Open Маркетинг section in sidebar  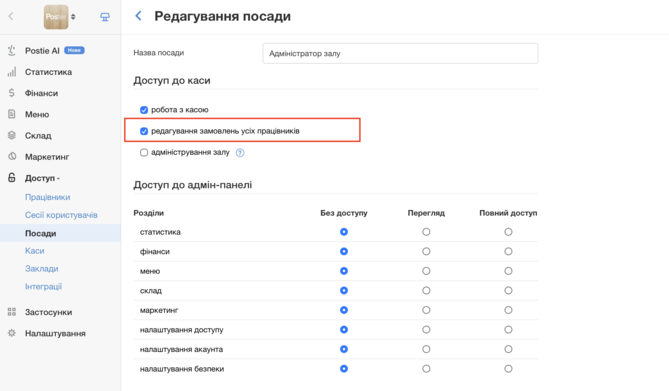point(47,157)
